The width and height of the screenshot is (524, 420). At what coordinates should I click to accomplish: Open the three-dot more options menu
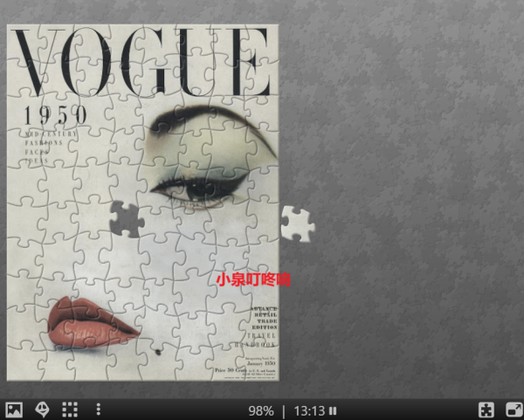click(x=98, y=410)
